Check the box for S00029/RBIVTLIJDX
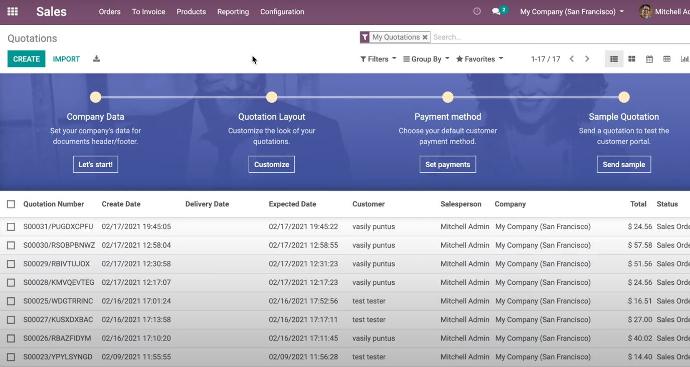690x367 pixels. (11, 264)
